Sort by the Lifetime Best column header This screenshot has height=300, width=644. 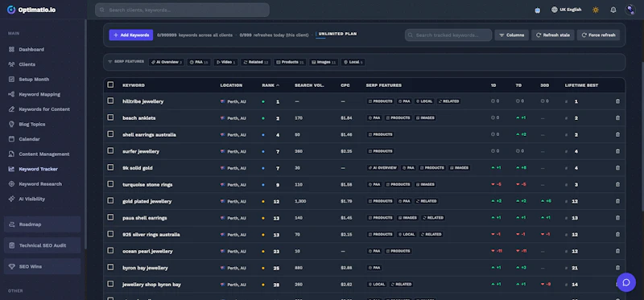581,85
